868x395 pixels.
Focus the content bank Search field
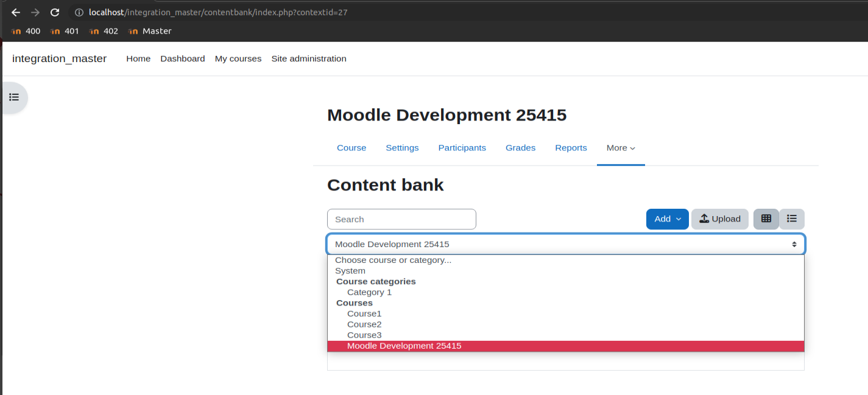click(401, 219)
